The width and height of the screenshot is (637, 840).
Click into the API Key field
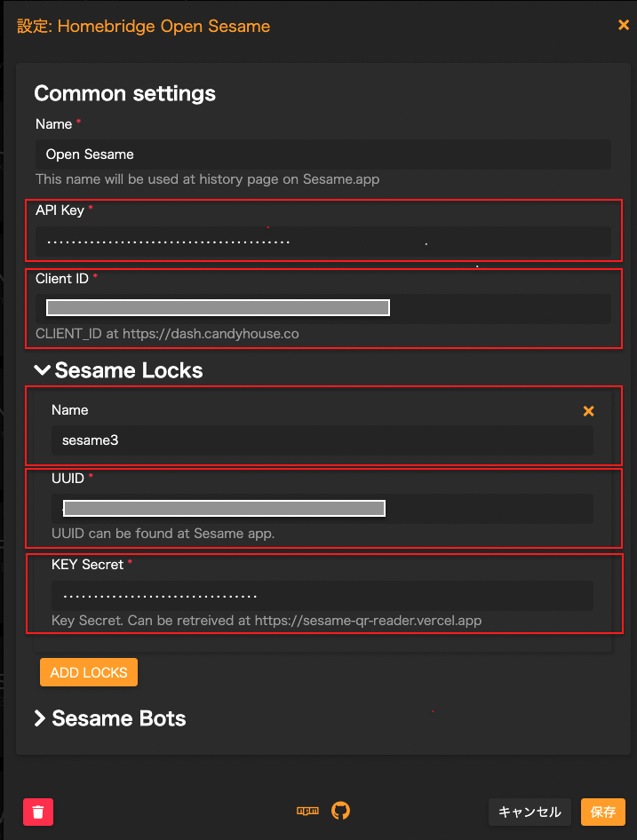pyautogui.click(x=323, y=242)
